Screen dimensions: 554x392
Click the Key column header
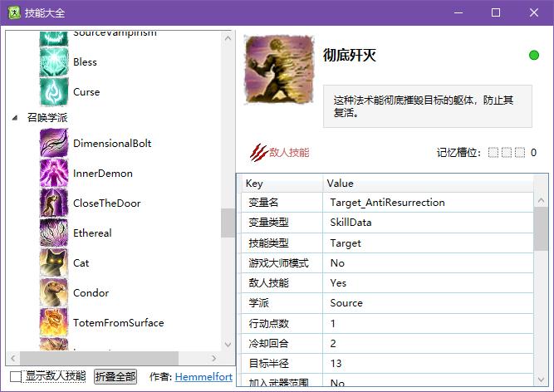[x=282, y=184]
